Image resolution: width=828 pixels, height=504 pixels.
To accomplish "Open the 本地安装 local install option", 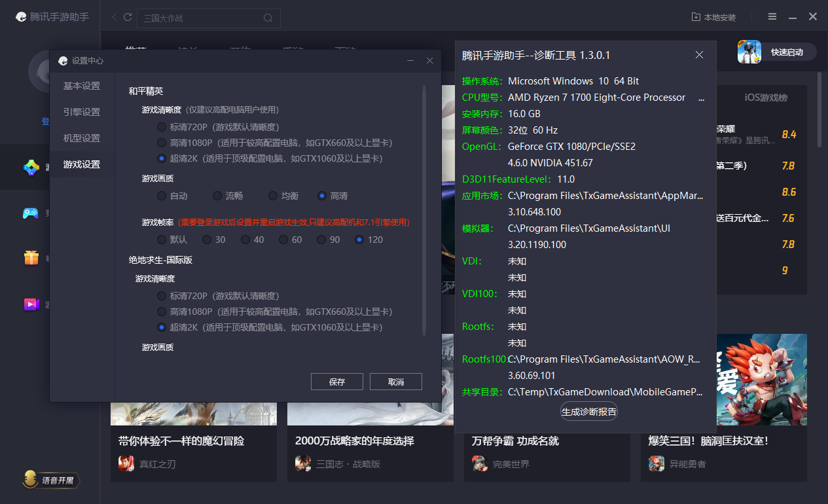I will [x=713, y=18].
